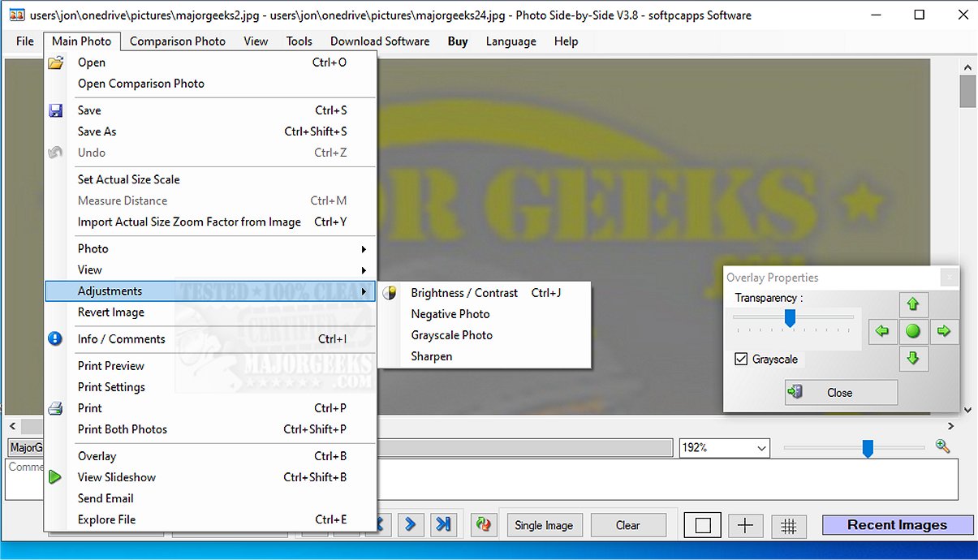Uncheck the Grayscale checkbox
The height and width of the screenshot is (560, 978).
[x=741, y=359]
